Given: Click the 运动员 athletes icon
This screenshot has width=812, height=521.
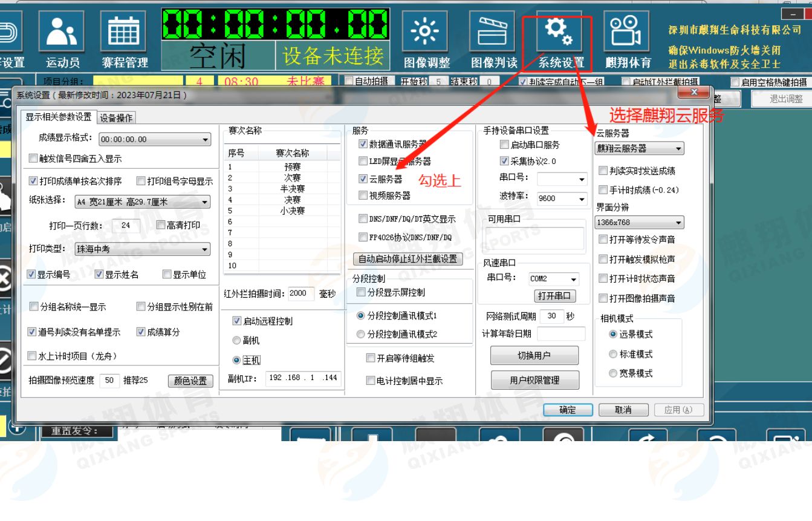Looking at the screenshot, I should (x=62, y=31).
